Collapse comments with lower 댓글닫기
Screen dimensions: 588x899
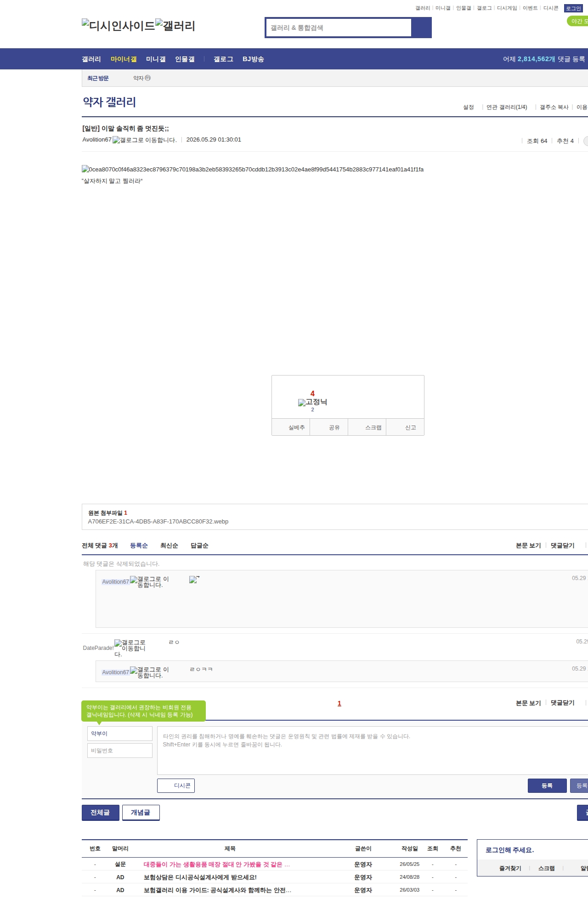(x=563, y=703)
